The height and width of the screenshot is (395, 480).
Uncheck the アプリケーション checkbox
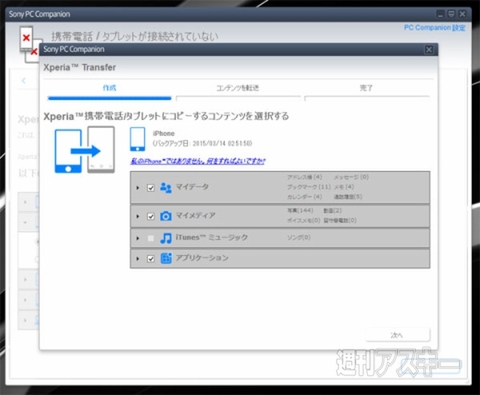(x=151, y=259)
